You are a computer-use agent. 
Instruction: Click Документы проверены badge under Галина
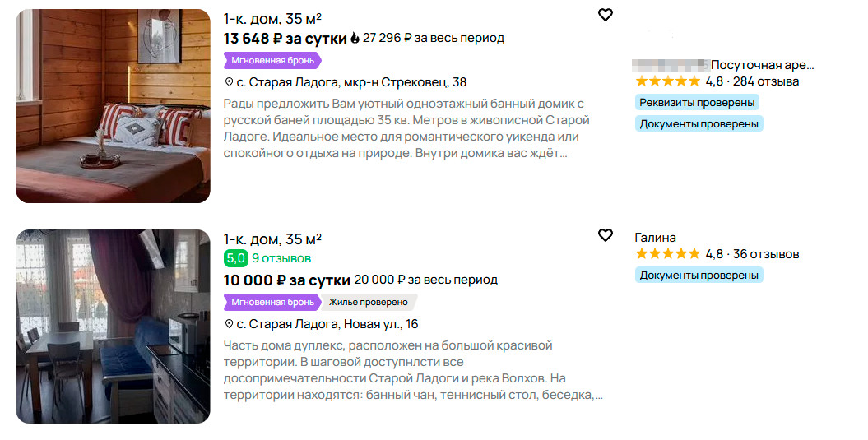tap(699, 275)
